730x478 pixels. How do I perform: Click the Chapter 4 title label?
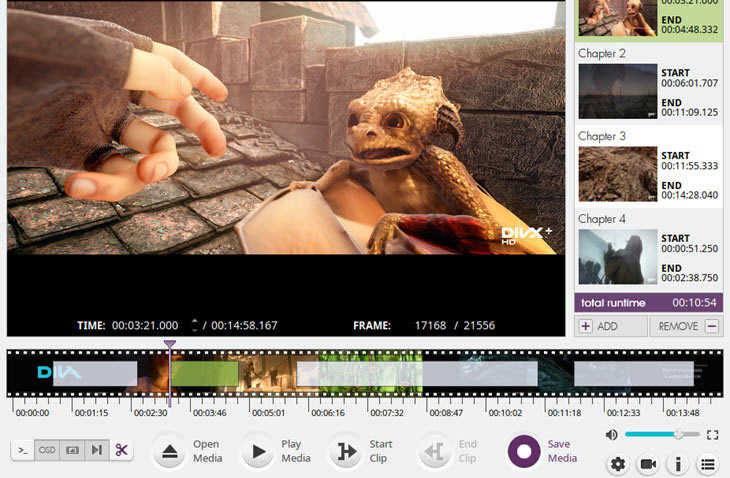coord(602,219)
